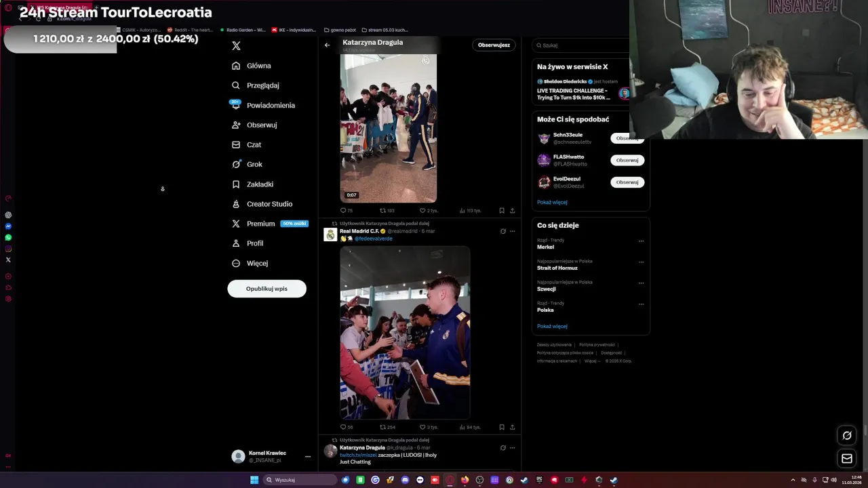Repost Real Madrid post with 254 reposts
The width and height of the screenshot is (868, 488).
pos(387,428)
